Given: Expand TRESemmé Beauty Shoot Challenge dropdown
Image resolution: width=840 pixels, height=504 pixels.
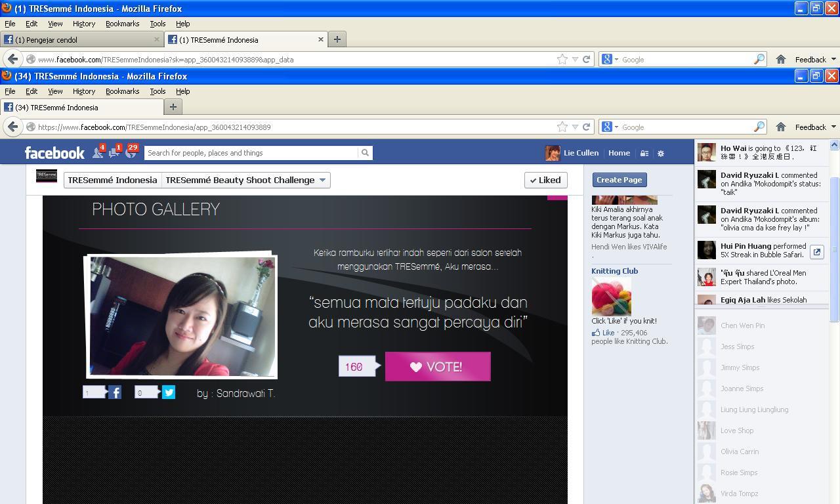Looking at the screenshot, I should (322, 180).
